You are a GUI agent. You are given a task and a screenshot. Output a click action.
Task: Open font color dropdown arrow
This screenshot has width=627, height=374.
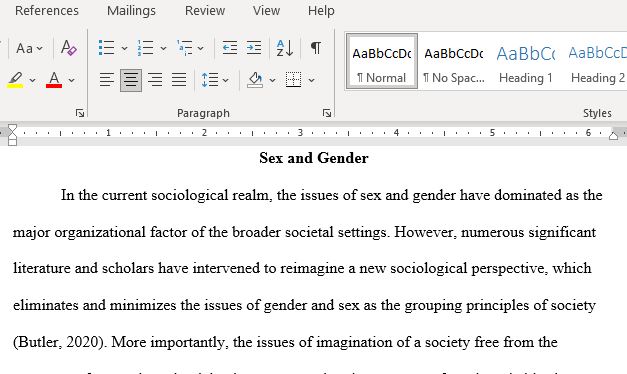(72, 80)
